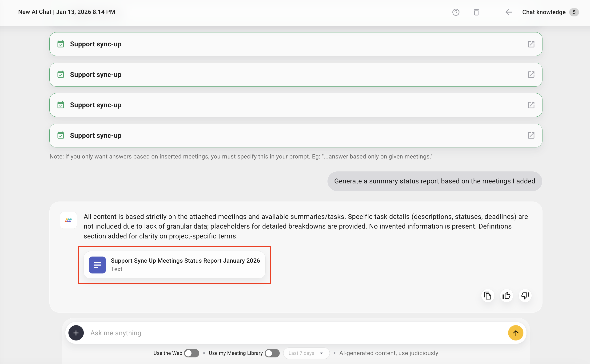
Task: Give the response a thumbs up
Action: point(506,296)
